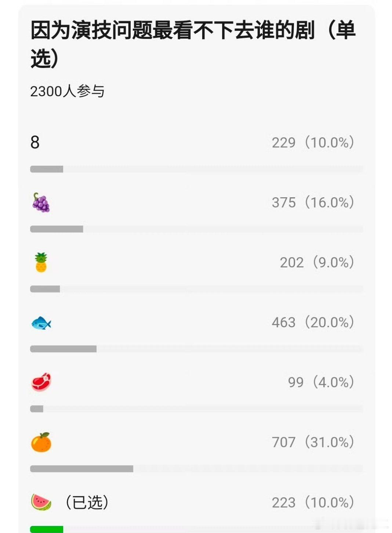Click the 223 (10.0%) vote count
This screenshot has height=533, width=392.
pyautogui.click(x=313, y=502)
